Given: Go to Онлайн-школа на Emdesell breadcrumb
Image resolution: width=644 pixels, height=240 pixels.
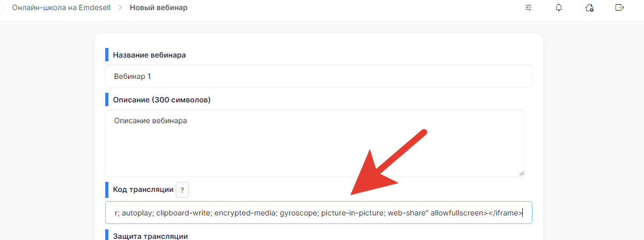Looking at the screenshot, I should coord(61,8).
